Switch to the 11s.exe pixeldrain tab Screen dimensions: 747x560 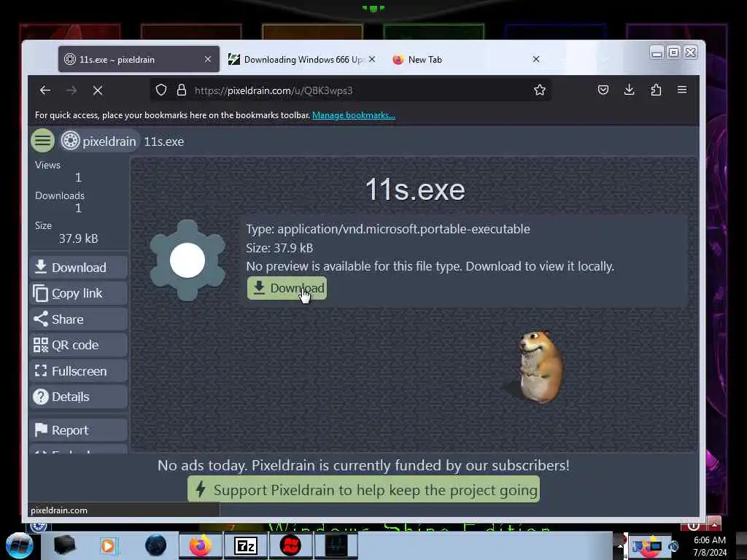(139, 60)
